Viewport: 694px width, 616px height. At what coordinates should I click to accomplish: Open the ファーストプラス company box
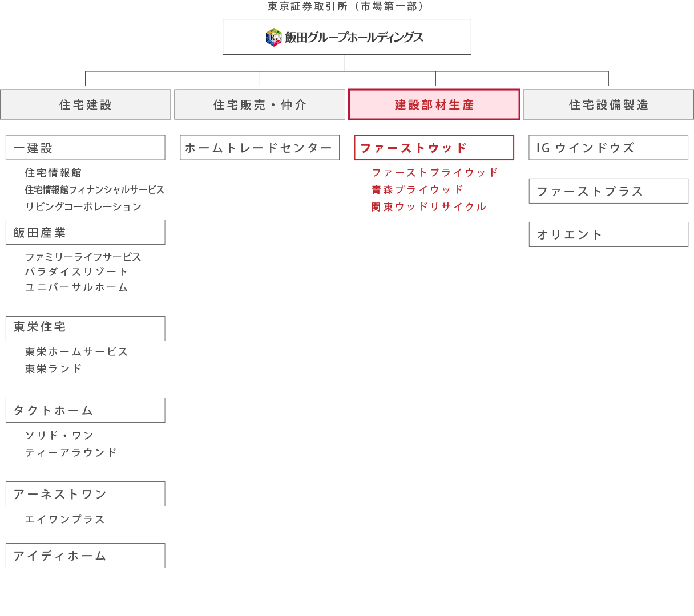608,191
